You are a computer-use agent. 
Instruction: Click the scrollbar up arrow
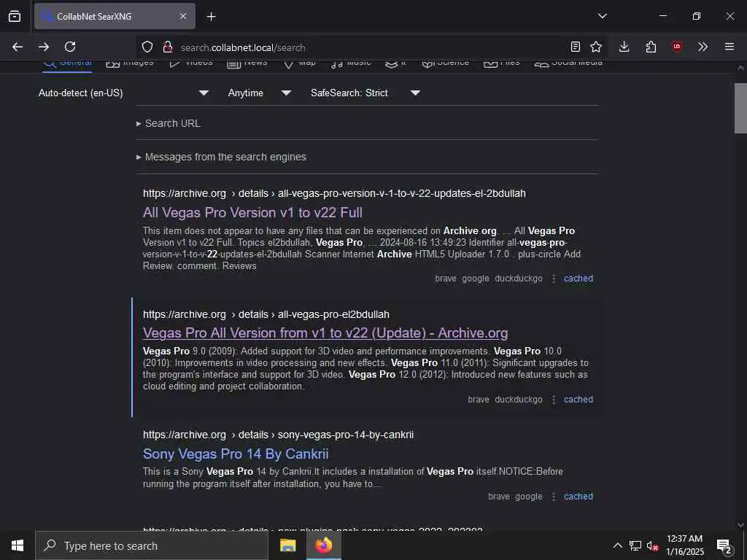click(740, 68)
